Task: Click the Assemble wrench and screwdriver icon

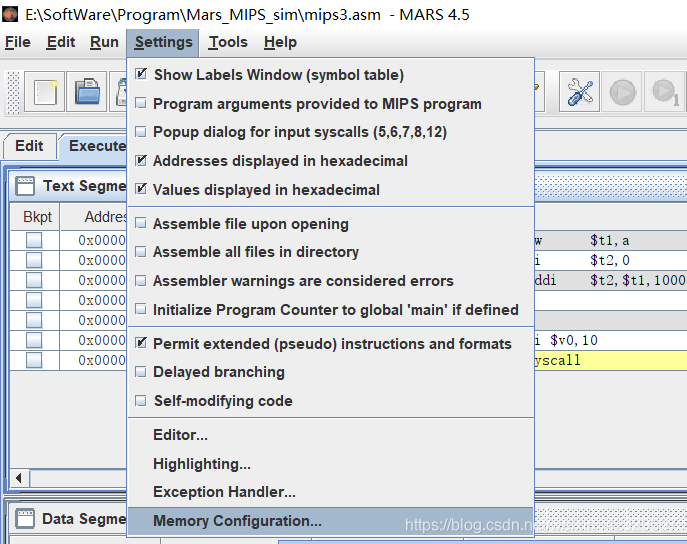Action: (579, 92)
